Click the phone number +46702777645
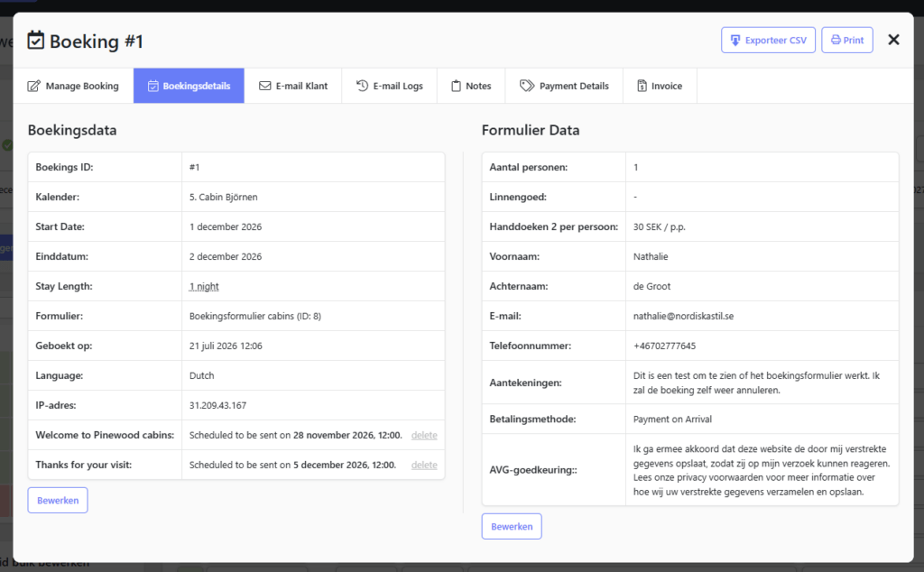The image size is (924, 572). point(665,346)
